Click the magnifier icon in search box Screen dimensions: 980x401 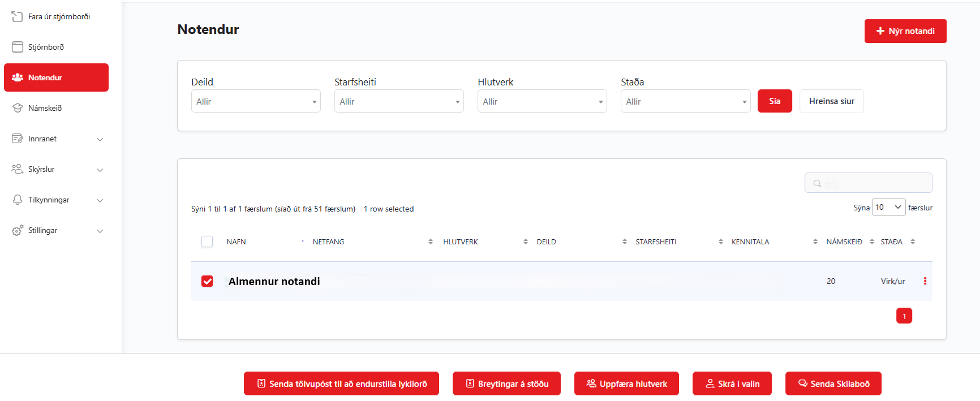pos(817,183)
